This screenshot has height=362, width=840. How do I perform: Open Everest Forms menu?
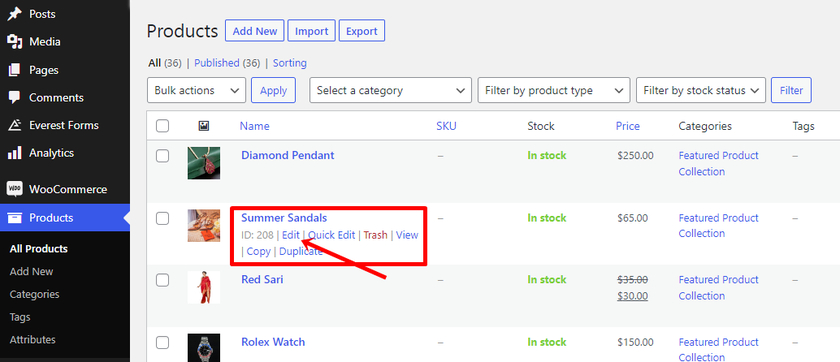point(65,125)
